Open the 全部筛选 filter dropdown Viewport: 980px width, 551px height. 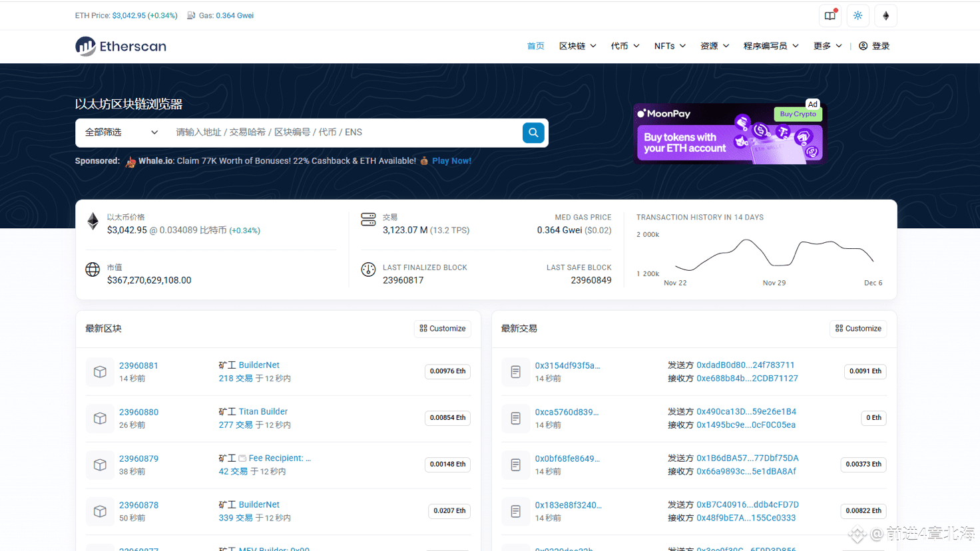tap(121, 132)
